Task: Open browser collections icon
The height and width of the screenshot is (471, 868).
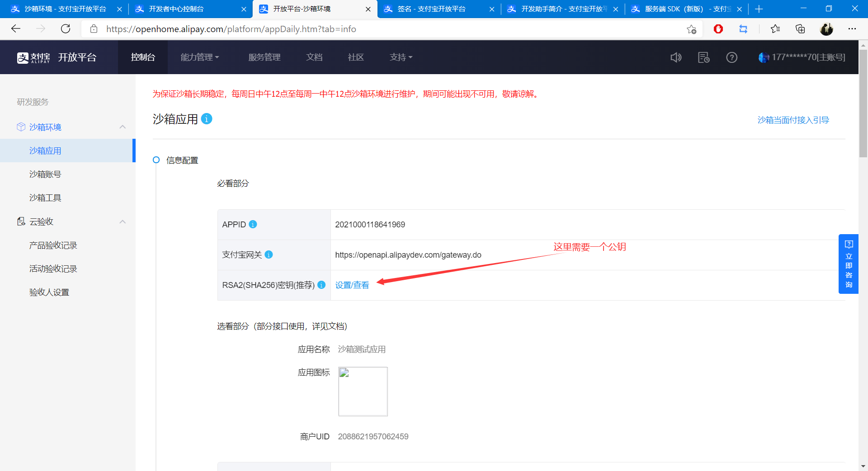Action: [x=800, y=29]
